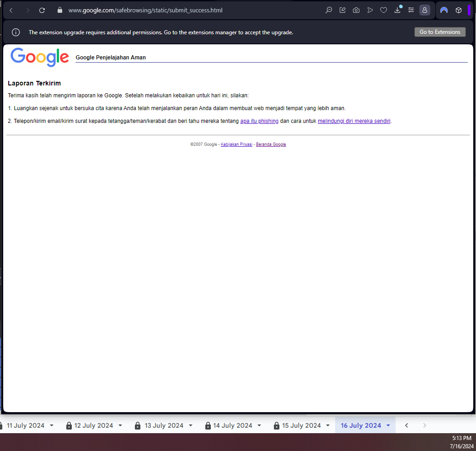Click lock icon on 13 July 2024 tab
This screenshot has width=476, height=451.
[138, 425]
